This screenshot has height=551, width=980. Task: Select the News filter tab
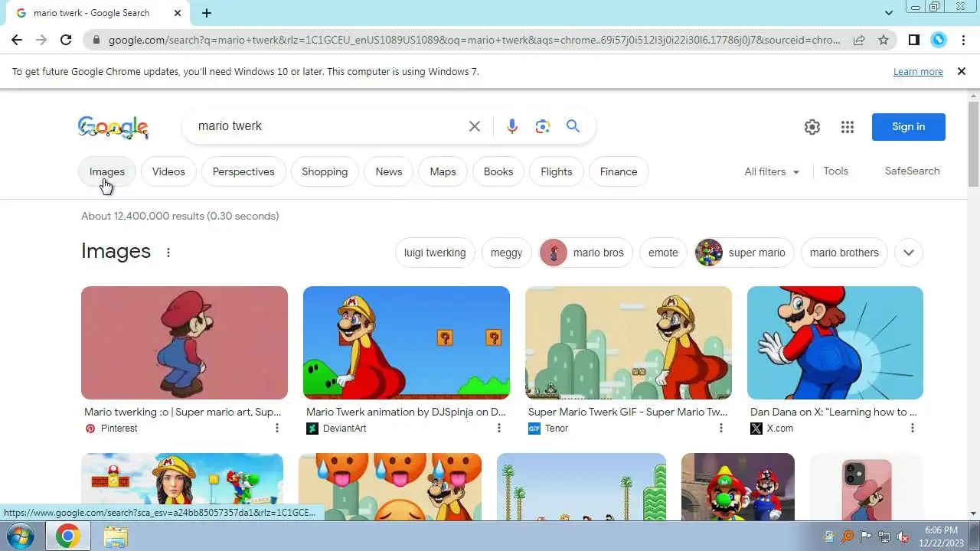(x=389, y=171)
